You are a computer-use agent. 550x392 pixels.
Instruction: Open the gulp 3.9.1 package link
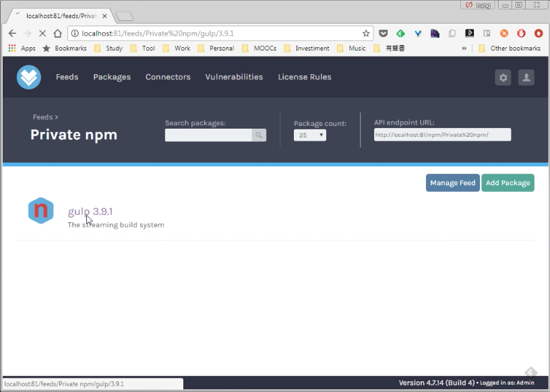pyautogui.click(x=90, y=211)
